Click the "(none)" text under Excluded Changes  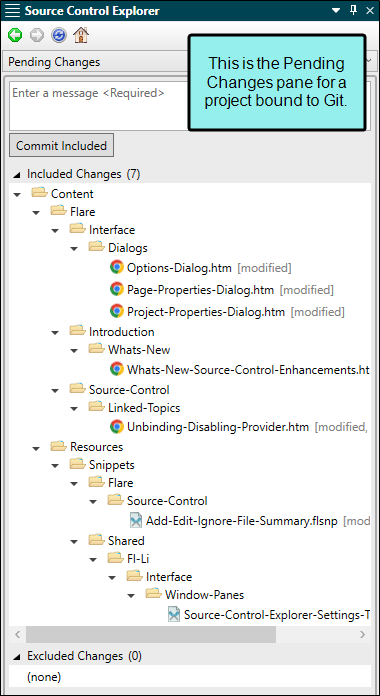pos(44,677)
